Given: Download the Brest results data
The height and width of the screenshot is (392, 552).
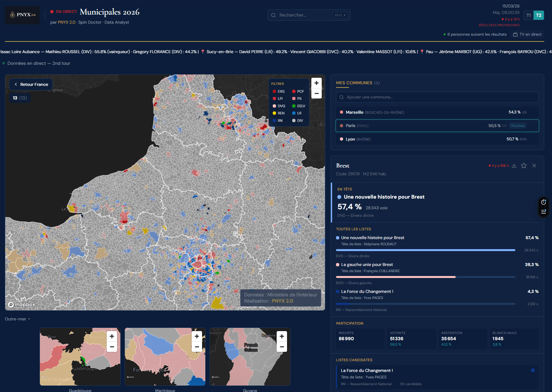Looking at the screenshot, I should [x=514, y=166].
